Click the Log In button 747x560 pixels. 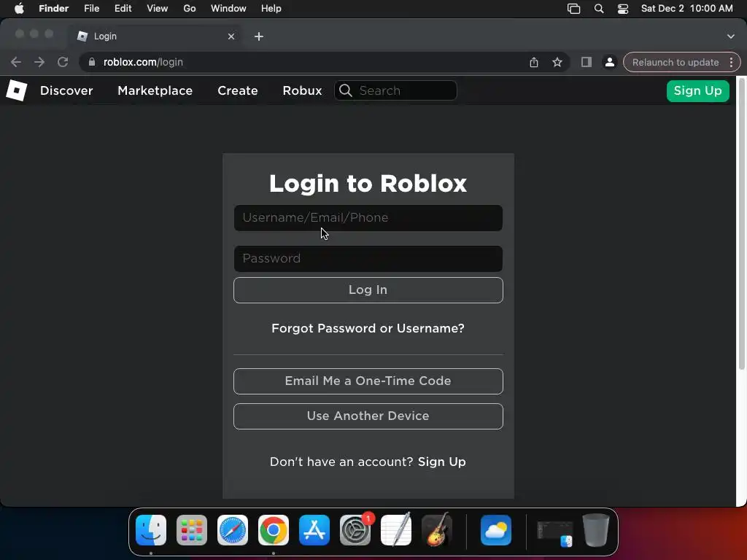pos(368,290)
